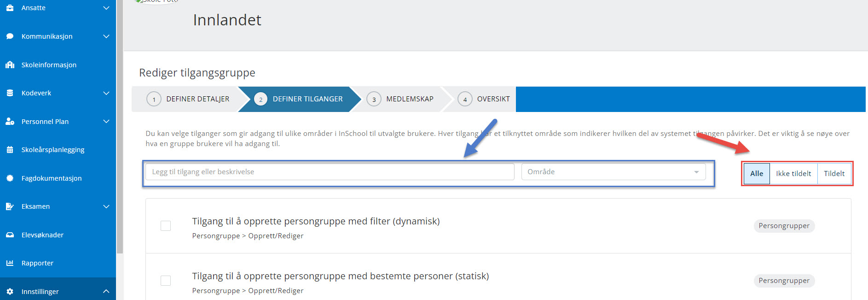The height and width of the screenshot is (300, 868).
Task: Check the statisk persongruppe access checkbox
Action: click(x=166, y=281)
